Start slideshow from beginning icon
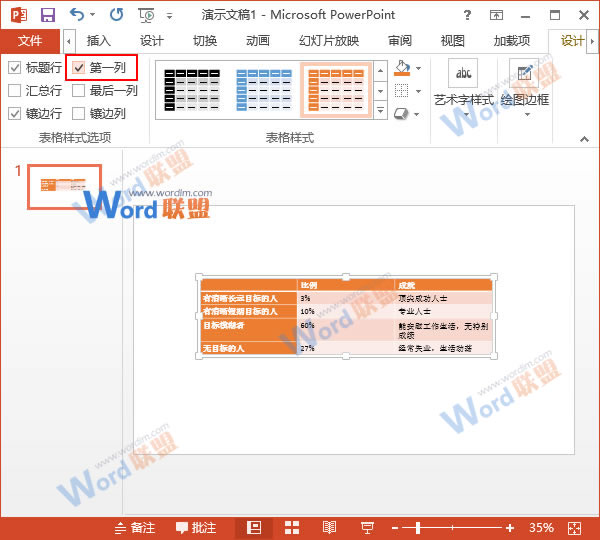The height and width of the screenshot is (540, 600). 147,15
